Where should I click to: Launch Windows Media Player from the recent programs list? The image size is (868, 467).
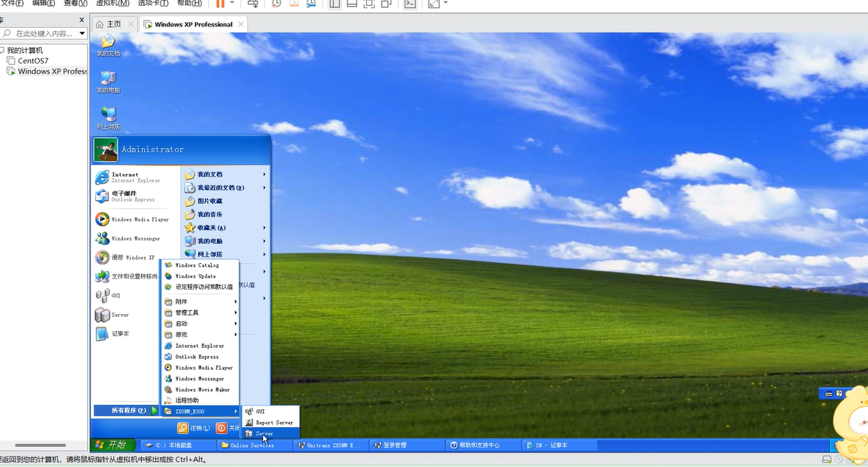136,220
